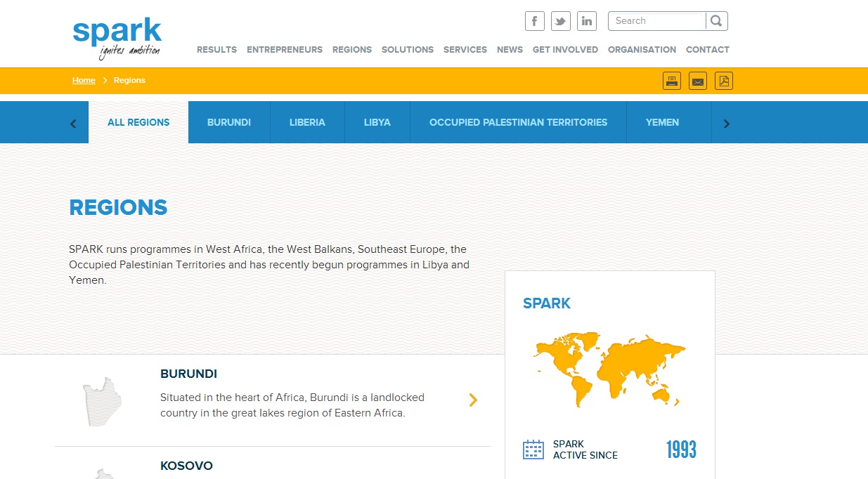This screenshot has width=868, height=479.
Task: Open SPARK's Twitter page icon
Action: 561,21
